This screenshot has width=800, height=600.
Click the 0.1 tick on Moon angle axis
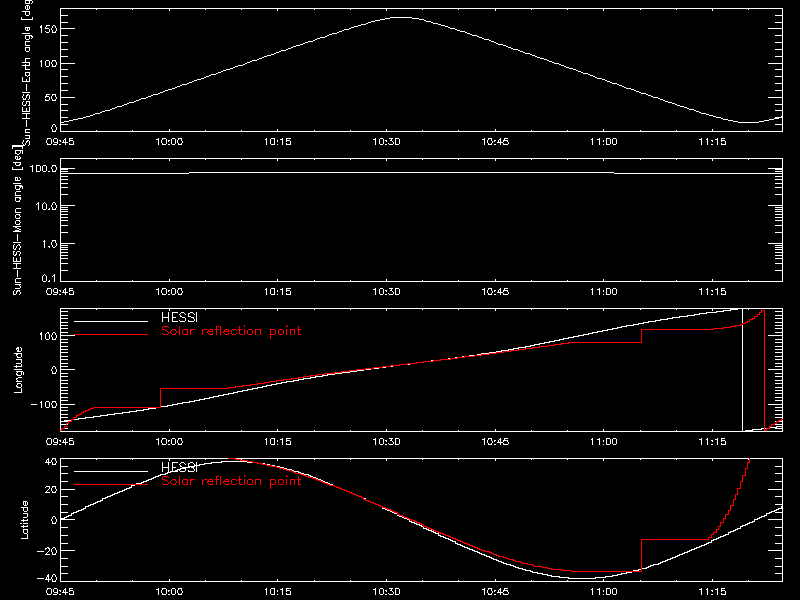point(50,278)
